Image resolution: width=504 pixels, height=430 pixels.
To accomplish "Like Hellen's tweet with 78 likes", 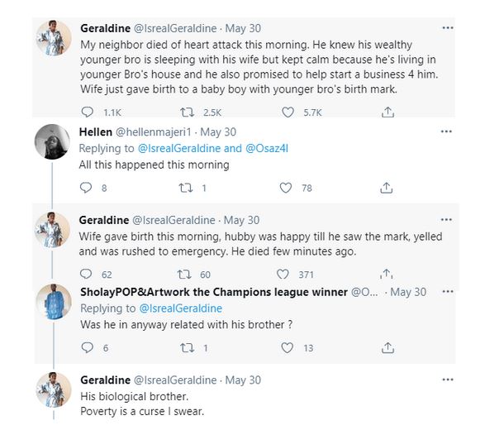I will click(x=286, y=188).
